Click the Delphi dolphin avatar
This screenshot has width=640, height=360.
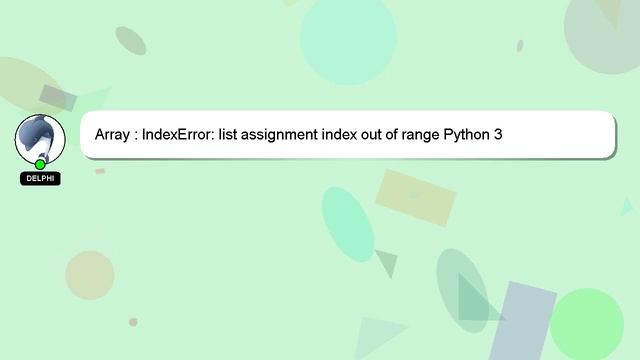[40, 139]
